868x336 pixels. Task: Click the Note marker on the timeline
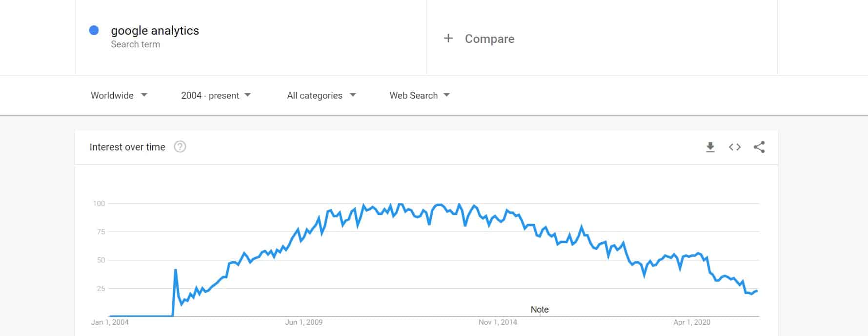pos(540,310)
